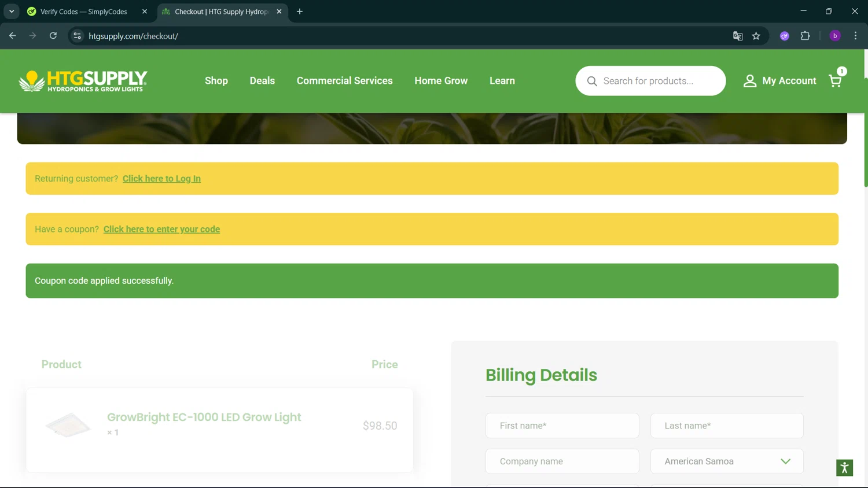Open a new browser tab
This screenshot has width=868, height=488.
300,12
